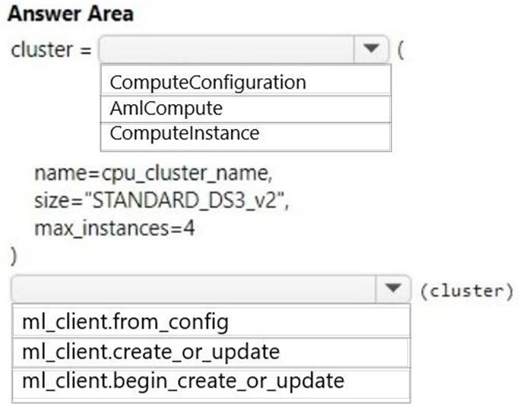Click the size parameter keyword
This screenshot has height=416, width=532.
(x=51, y=201)
